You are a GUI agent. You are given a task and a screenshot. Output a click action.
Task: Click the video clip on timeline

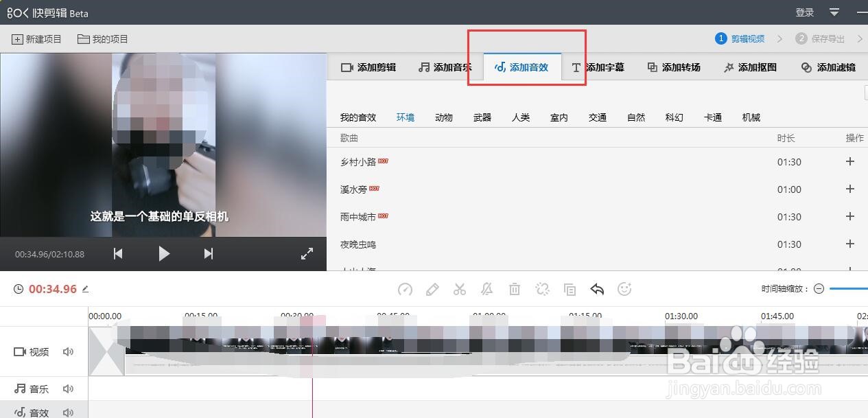[495, 350]
